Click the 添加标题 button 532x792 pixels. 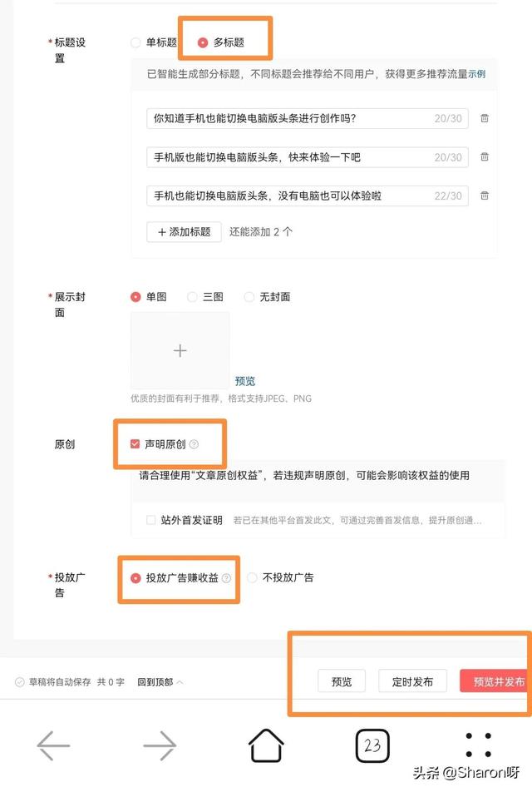pos(184,232)
